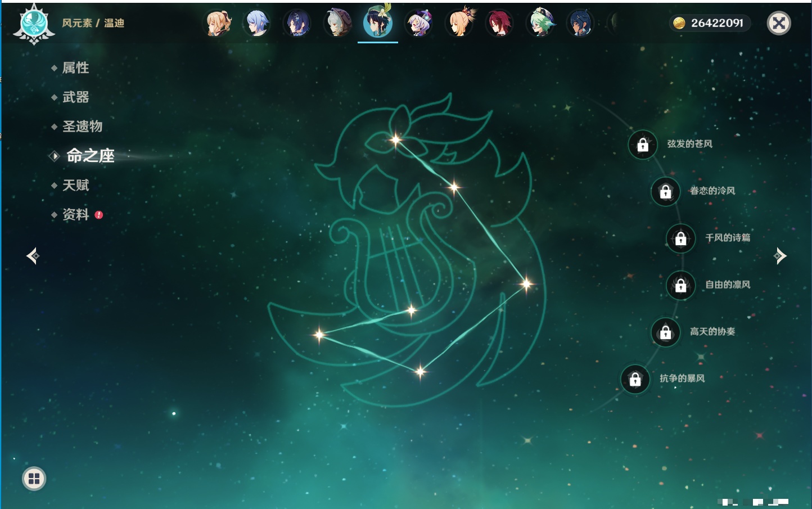Select the orange-haired avatar with hair ornament
The image size is (812, 509).
pyautogui.click(x=459, y=23)
